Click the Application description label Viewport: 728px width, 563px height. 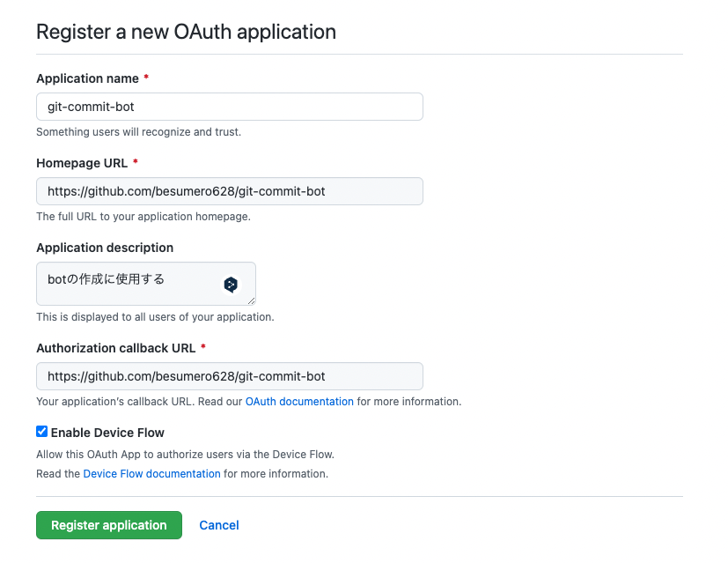click(x=104, y=248)
